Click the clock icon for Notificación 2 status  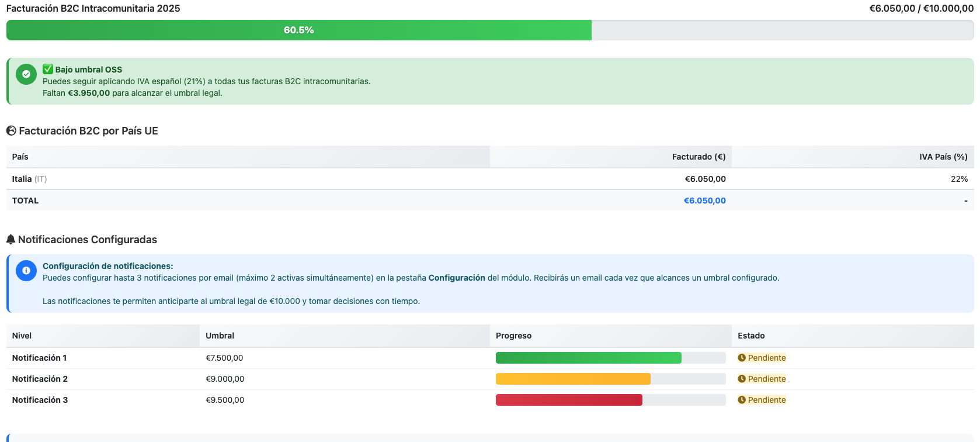tap(742, 379)
